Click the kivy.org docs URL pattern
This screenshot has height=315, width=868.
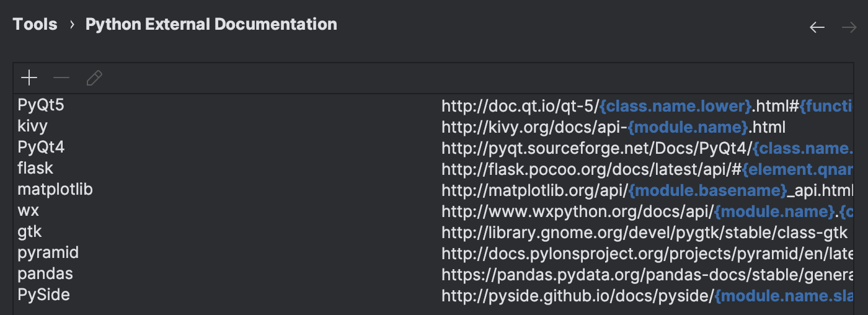tap(613, 128)
